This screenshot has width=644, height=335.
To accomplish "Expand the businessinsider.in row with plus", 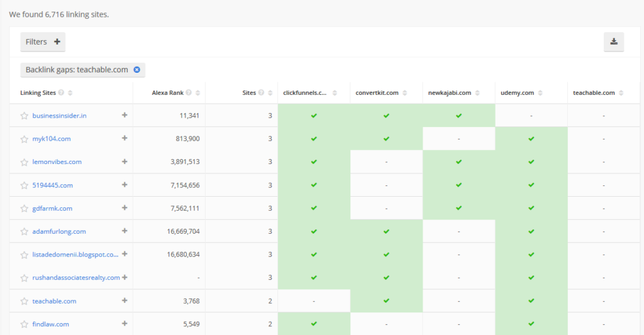I will point(125,115).
